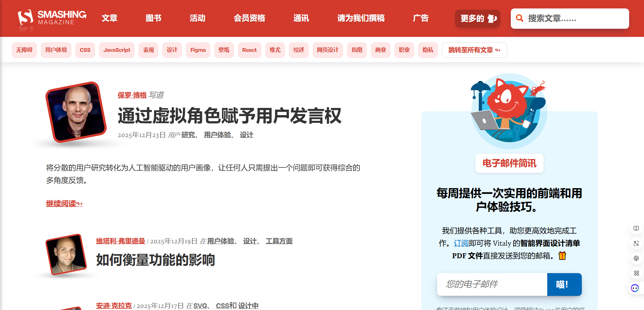Click the translate page icon
The width and height of the screenshot is (644, 310).
click(x=636, y=243)
